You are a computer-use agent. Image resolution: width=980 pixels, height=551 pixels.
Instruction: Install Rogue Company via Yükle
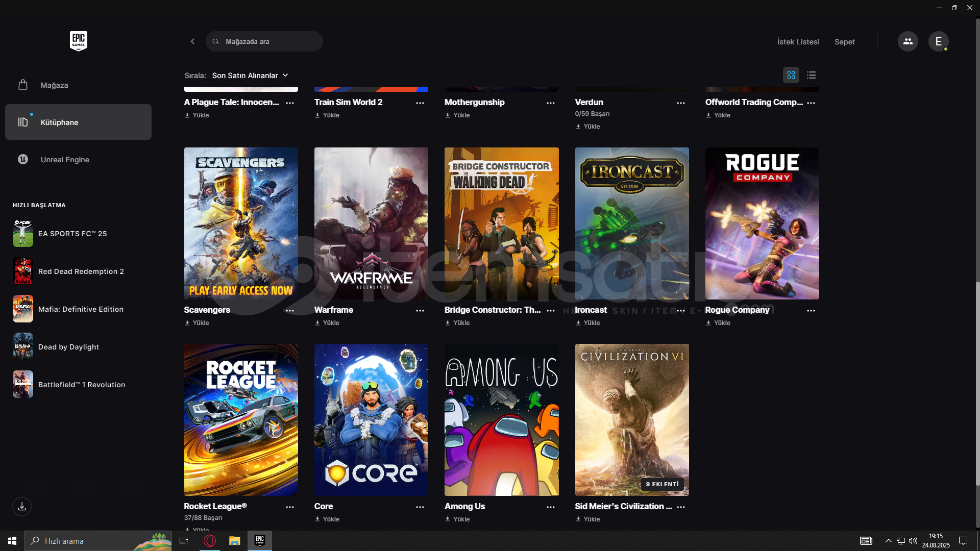click(718, 323)
